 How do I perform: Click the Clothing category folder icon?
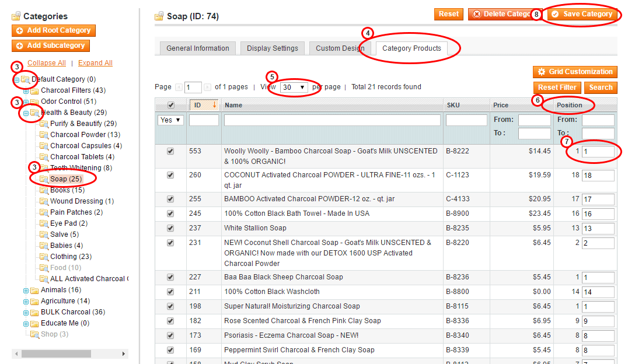click(x=44, y=257)
